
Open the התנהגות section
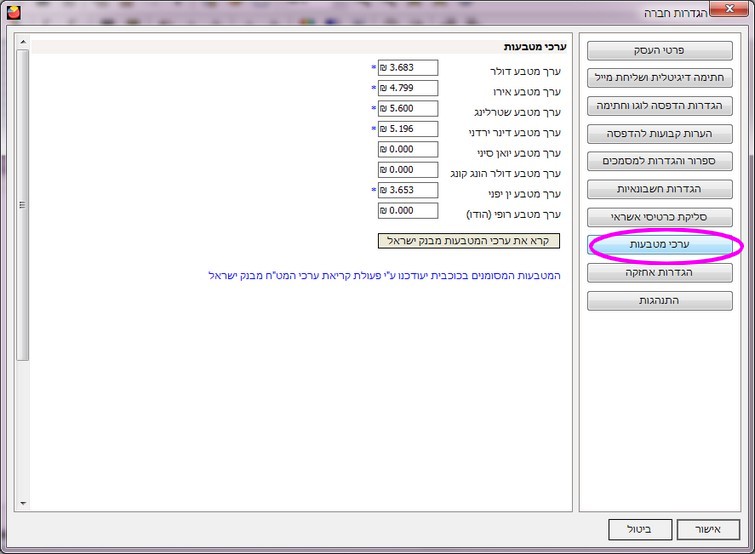point(659,300)
